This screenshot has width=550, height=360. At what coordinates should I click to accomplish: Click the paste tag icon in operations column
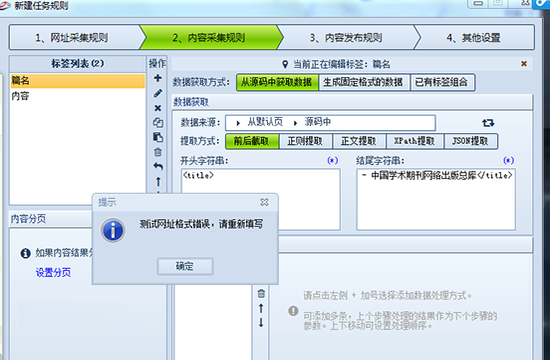158,137
